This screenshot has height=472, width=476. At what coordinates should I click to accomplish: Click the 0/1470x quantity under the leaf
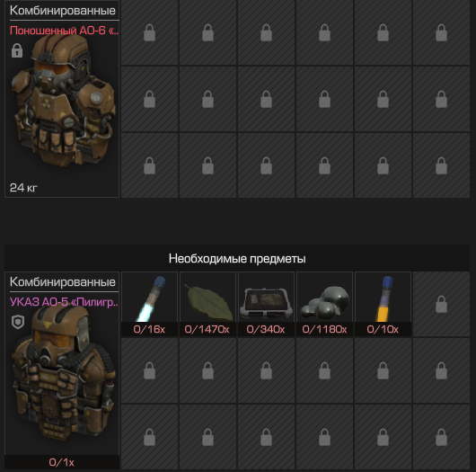207,329
